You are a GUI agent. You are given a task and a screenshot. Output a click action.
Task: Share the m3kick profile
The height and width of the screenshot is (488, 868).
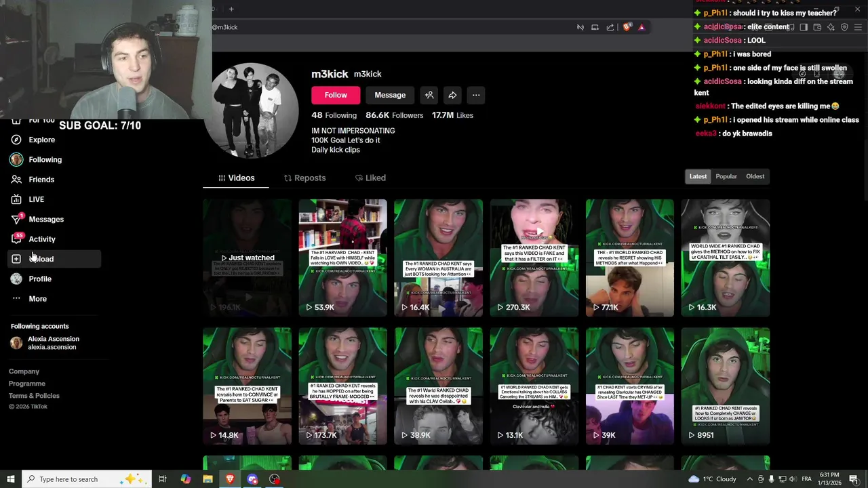452,95
